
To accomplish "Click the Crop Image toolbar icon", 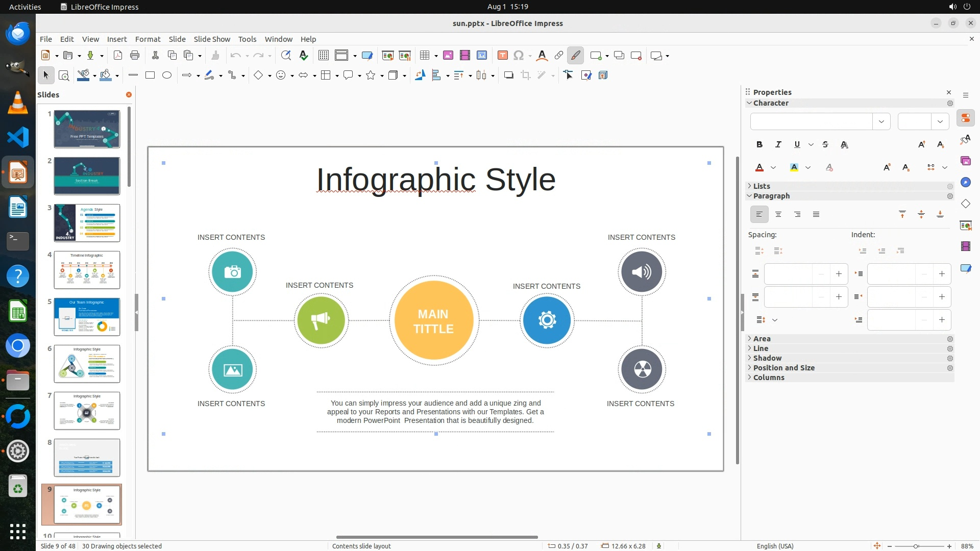I will coord(525,76).
